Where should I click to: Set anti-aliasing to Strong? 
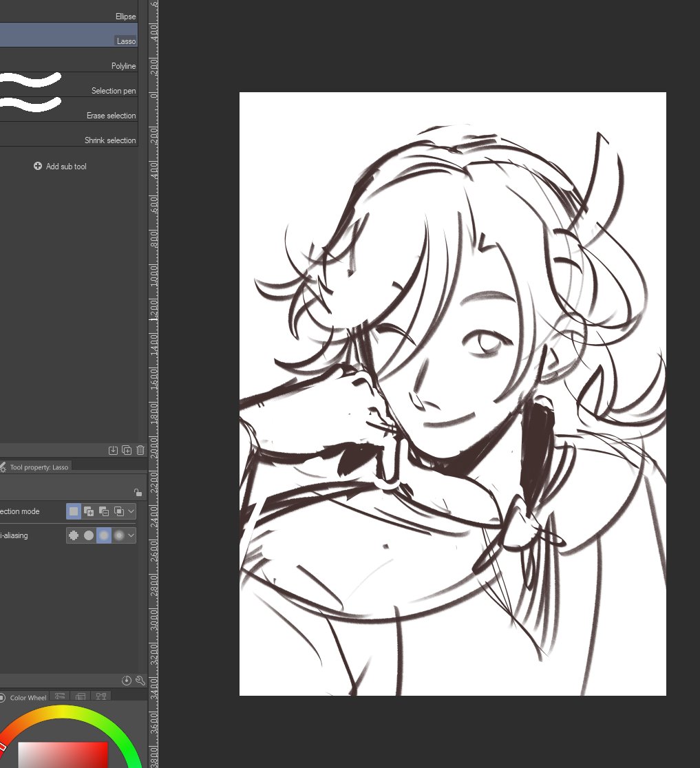(x=119, y=535)
